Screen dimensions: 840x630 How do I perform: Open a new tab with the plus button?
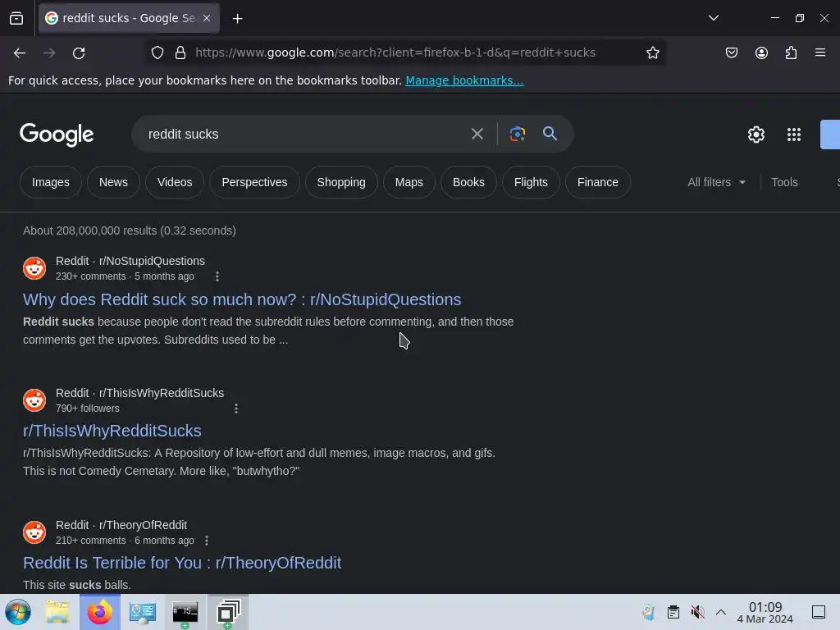coord(237,19)
